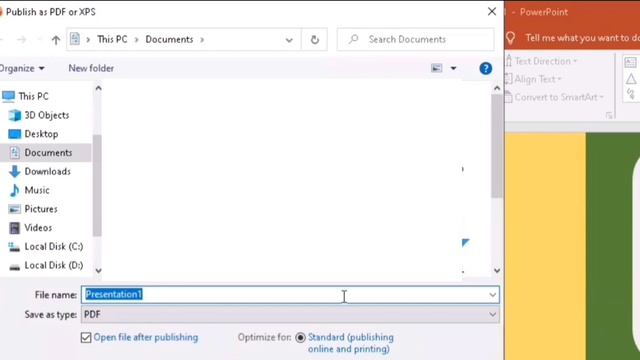Click the file list scroll up arrow
The height and width of the screenshot is (360, 640).
coord(497,88)
